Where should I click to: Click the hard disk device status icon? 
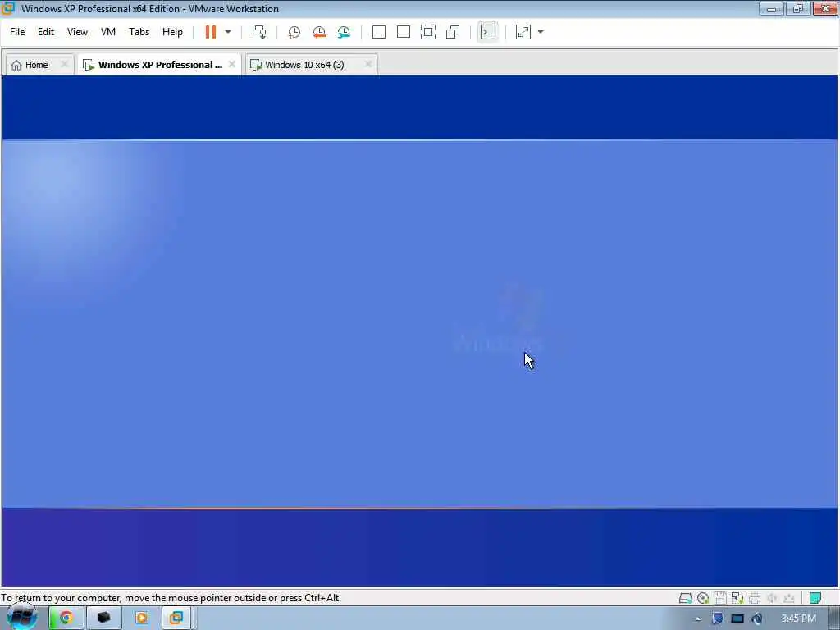pos(685,598)
